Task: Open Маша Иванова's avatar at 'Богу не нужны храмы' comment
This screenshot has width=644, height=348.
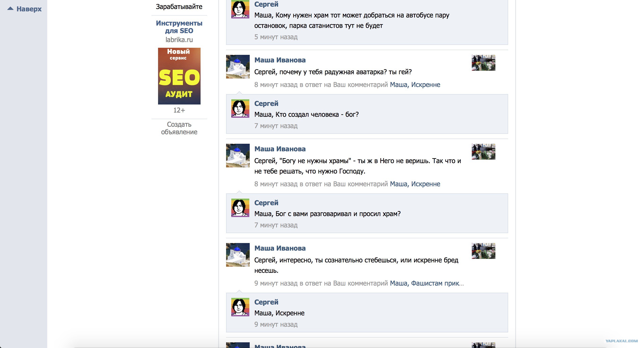Action: [x=238, y=155]
